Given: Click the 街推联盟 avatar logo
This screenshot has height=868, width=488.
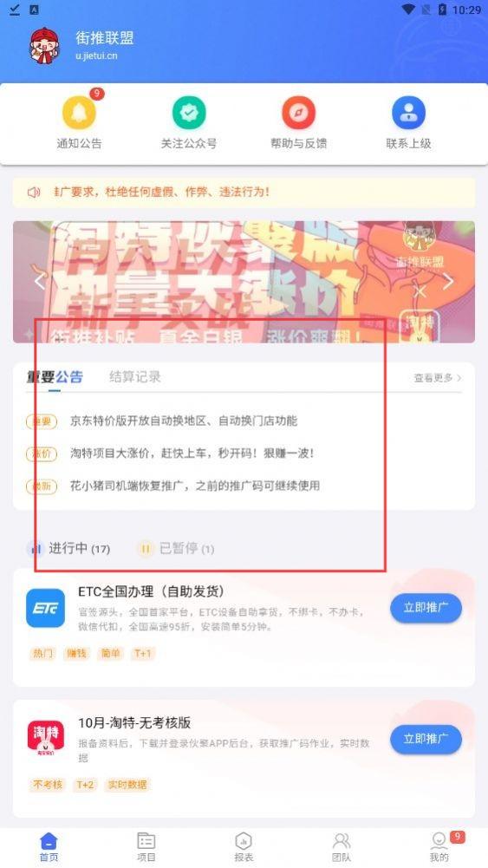Looking at the screenshot, I should coord(44,46).
